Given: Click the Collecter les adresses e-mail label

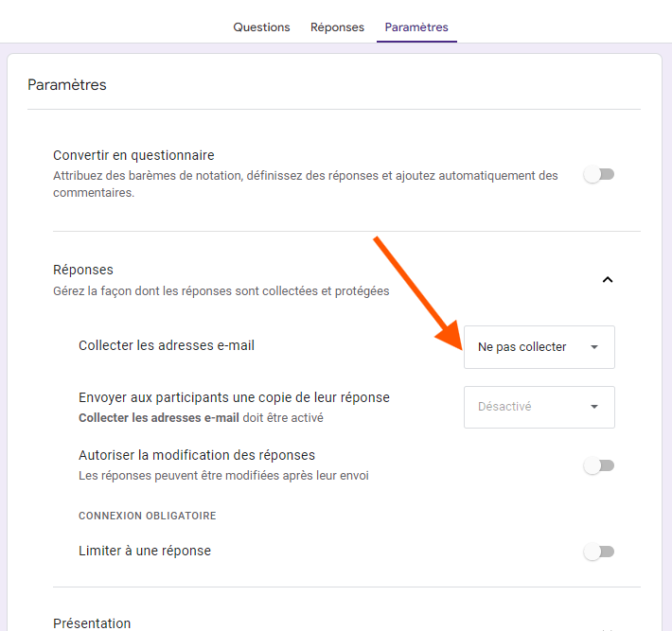Looking at the screenshot, I should (x=167, y=345).
